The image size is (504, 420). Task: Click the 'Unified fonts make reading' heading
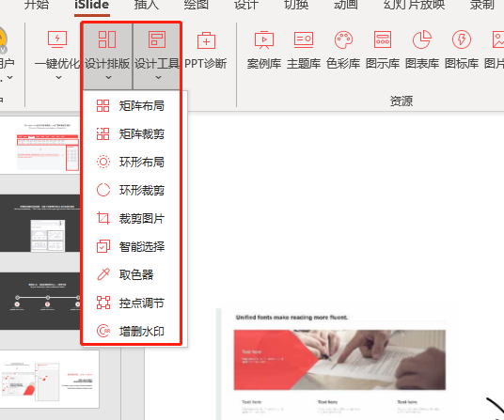pos(291,318)
